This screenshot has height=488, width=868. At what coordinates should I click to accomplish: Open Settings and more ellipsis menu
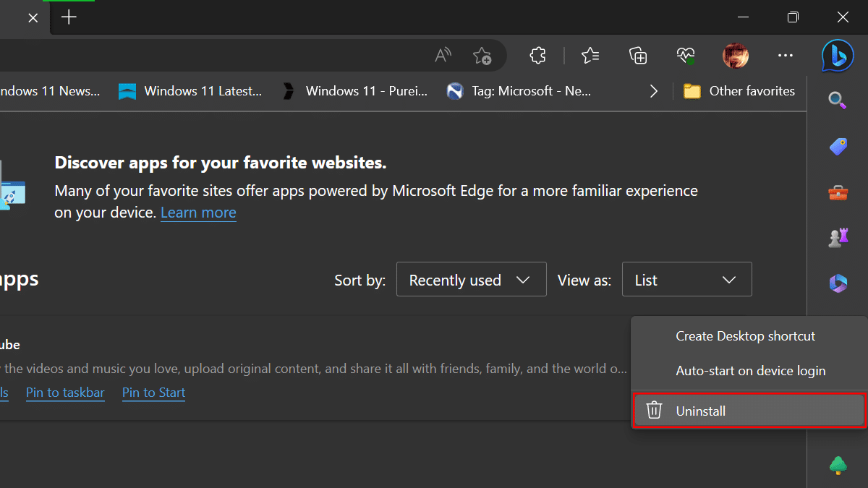786,56
